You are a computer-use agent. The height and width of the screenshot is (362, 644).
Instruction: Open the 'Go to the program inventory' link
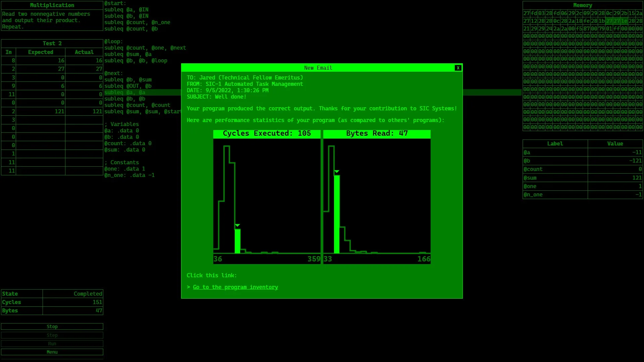click(x=235, y=287)
